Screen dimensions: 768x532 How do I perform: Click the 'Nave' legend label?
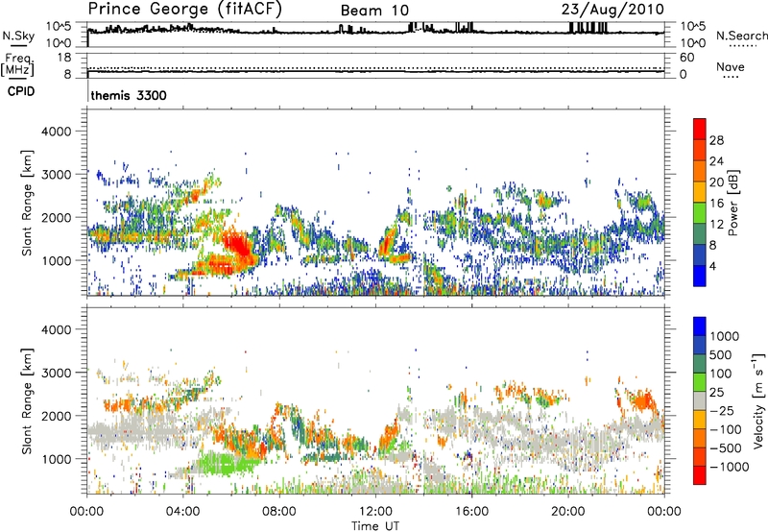click(731, 66)
